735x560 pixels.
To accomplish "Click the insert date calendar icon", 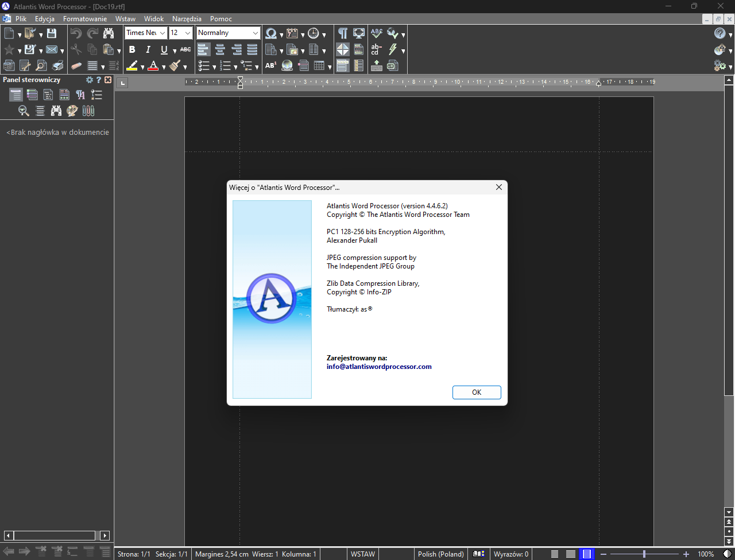I will coord(292,34).
